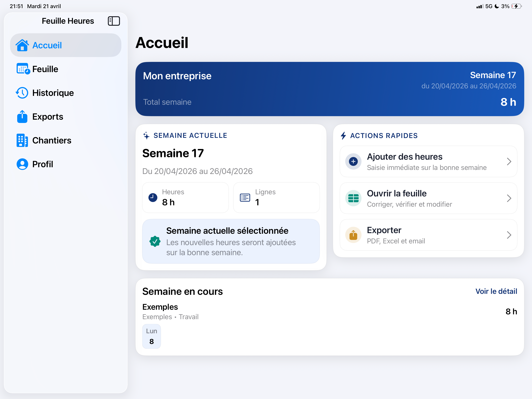Click the sparkle icon beside Semaine actuelle
The image size is (532, 399).
click(x=146, y=135)
